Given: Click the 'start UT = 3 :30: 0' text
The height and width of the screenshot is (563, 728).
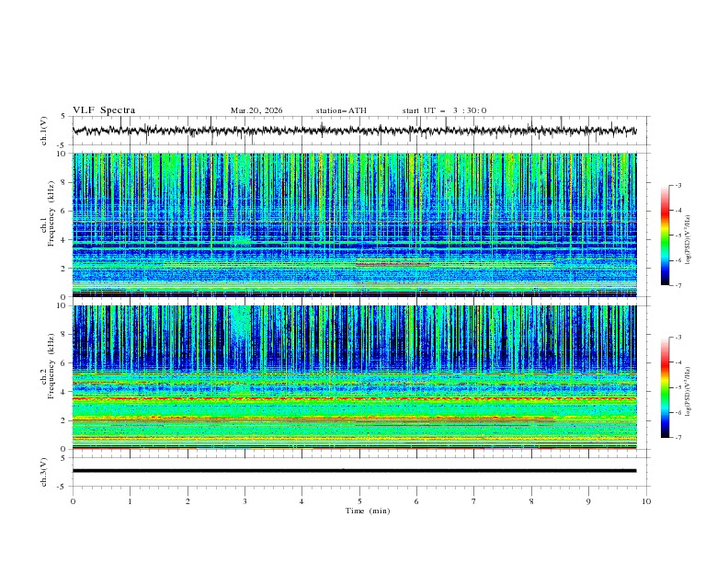Looking at the screenshot, I should tap(444, 110).
